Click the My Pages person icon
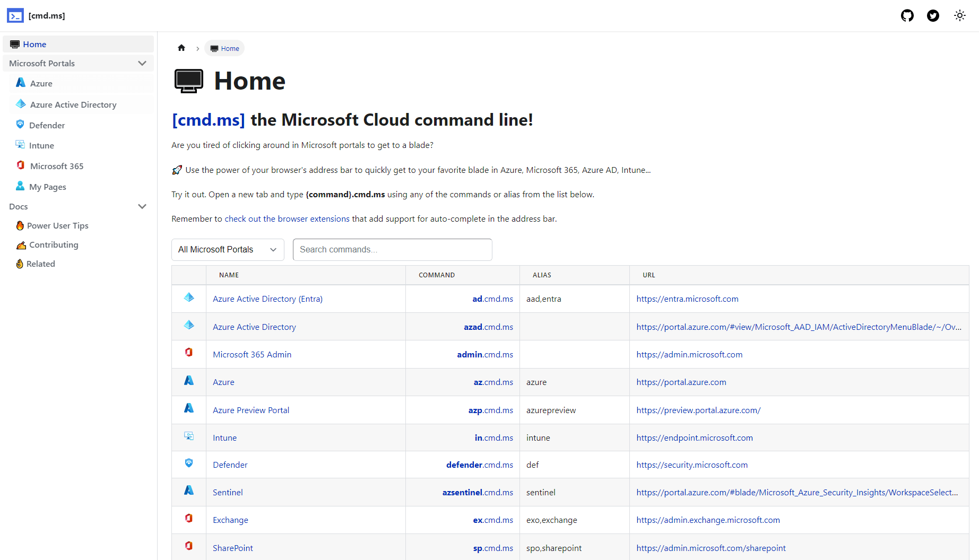 click(x=20, y=186)
